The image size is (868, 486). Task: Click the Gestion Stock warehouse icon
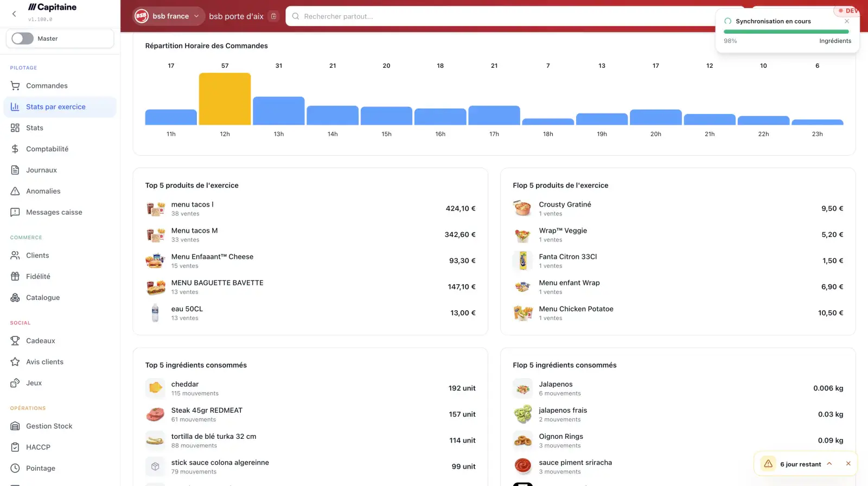pyautogui.click(x=15, y=426)
